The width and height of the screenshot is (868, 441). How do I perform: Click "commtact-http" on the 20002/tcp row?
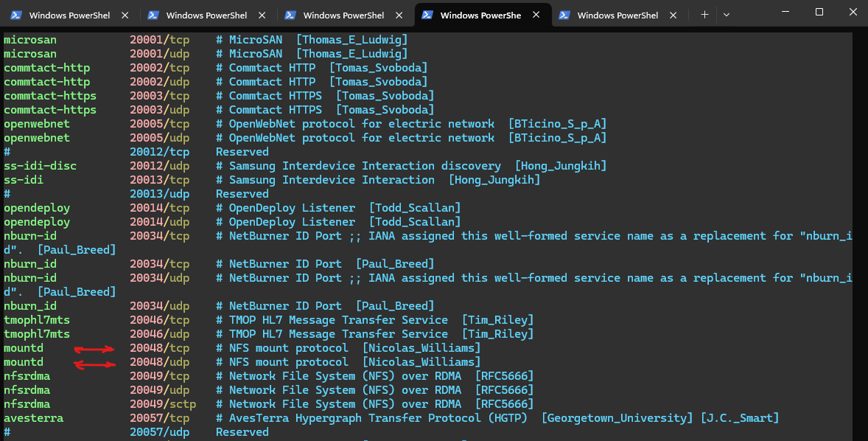click(x=46, y=68)
